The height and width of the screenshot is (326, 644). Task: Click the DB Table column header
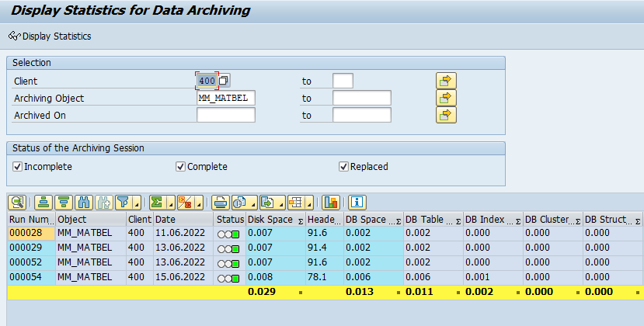point(433,219)
